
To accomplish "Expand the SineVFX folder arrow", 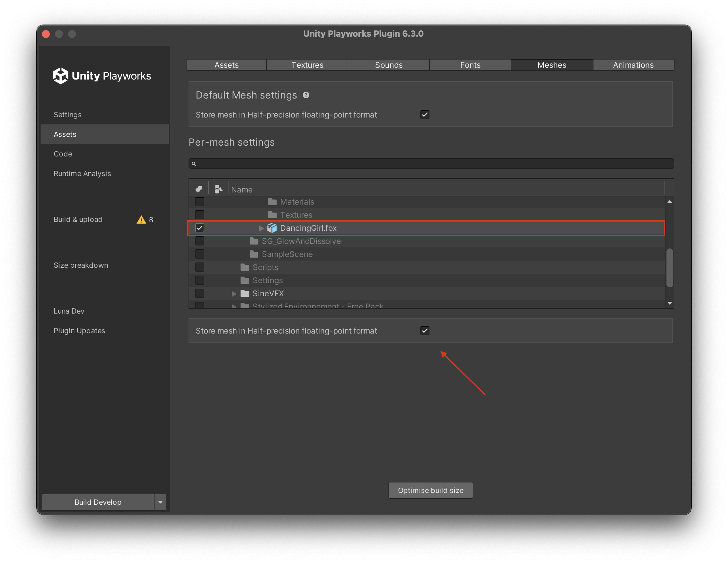I will click(234, 294).
